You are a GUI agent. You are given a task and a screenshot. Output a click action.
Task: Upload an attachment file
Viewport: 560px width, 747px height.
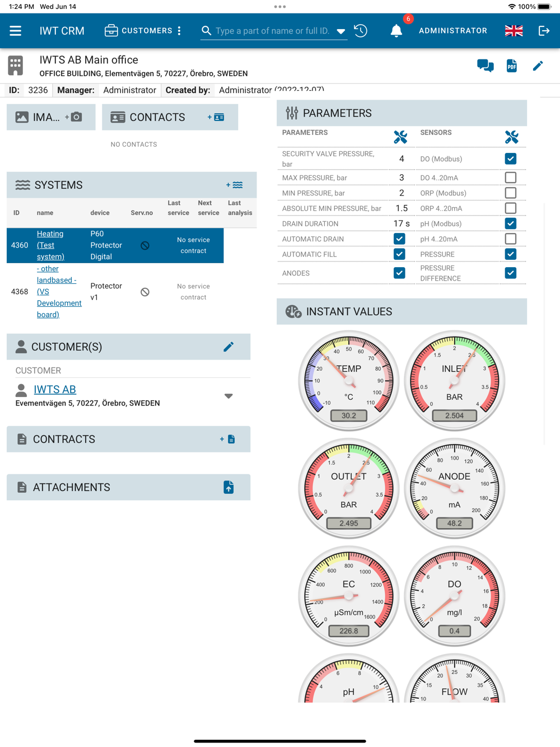click(x=228, y=487)
